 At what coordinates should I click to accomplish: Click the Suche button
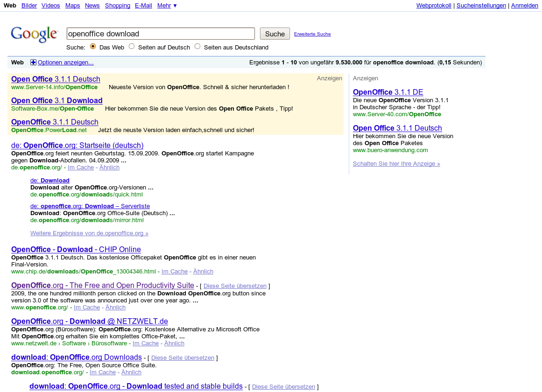click(275, 34)
